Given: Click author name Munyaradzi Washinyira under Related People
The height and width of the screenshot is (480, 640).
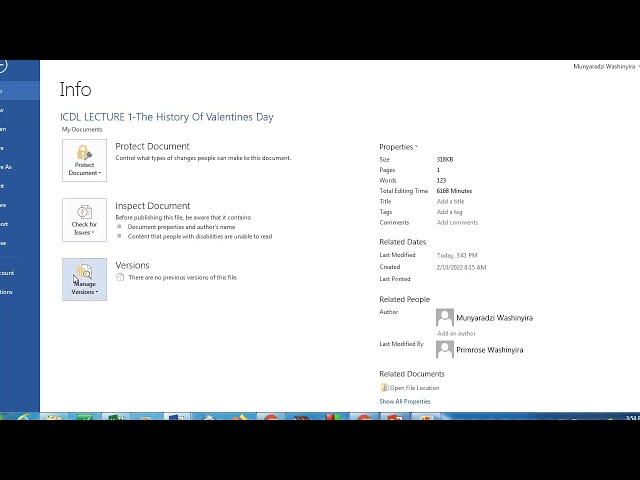Looking at the screenshot, I should 494,318.
